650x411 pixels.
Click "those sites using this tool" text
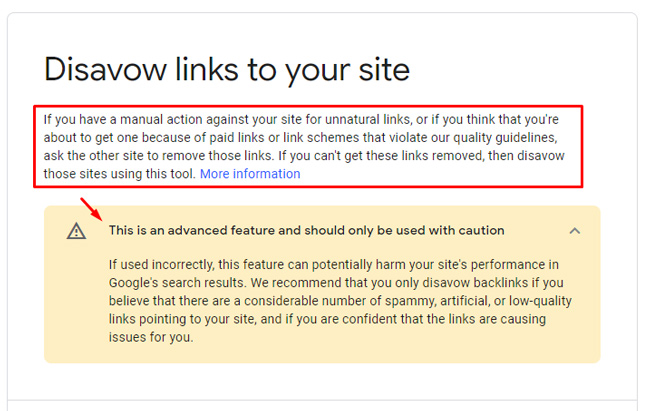119,174
